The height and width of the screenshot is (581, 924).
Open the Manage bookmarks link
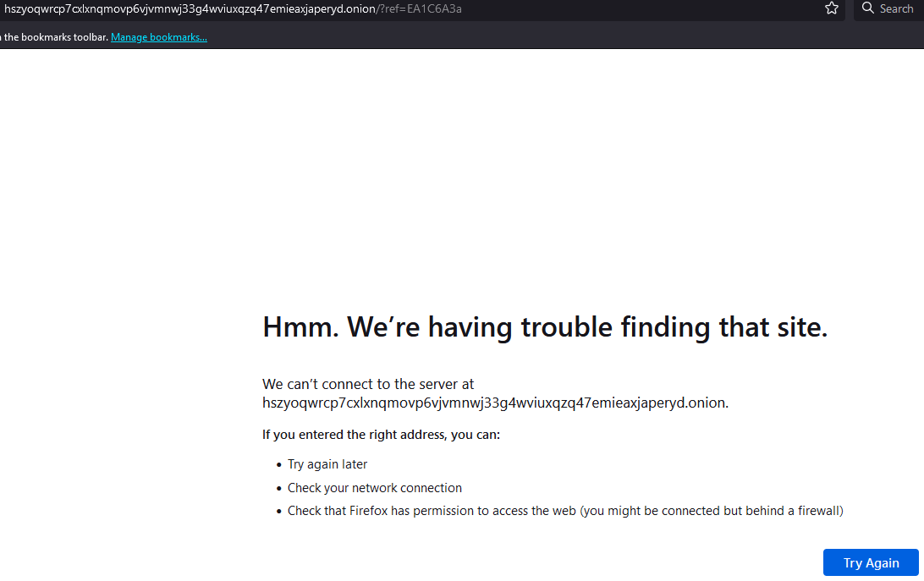click(159, 37)
